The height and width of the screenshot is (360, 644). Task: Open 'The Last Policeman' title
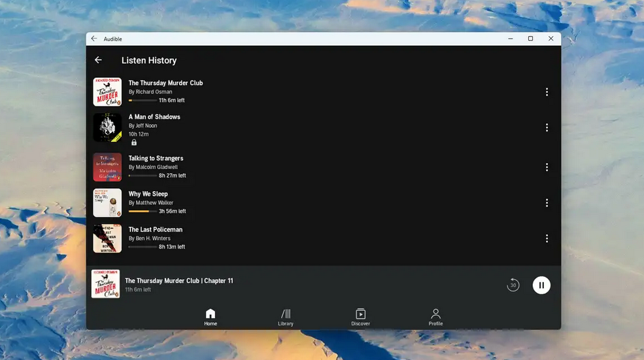tap(155, 230)
